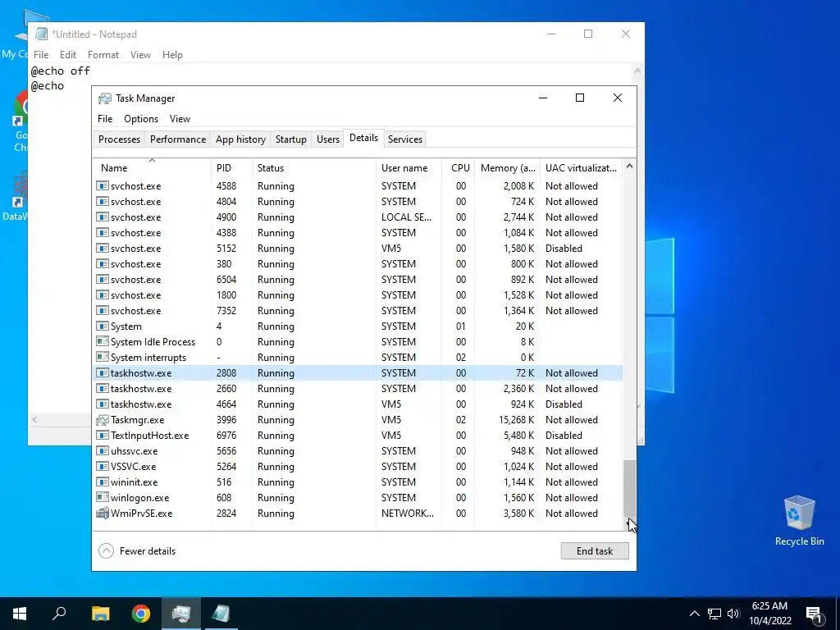This screenshot has width=840, height=630.
Task: Open Notepad File menu
Action: point(41,55)
